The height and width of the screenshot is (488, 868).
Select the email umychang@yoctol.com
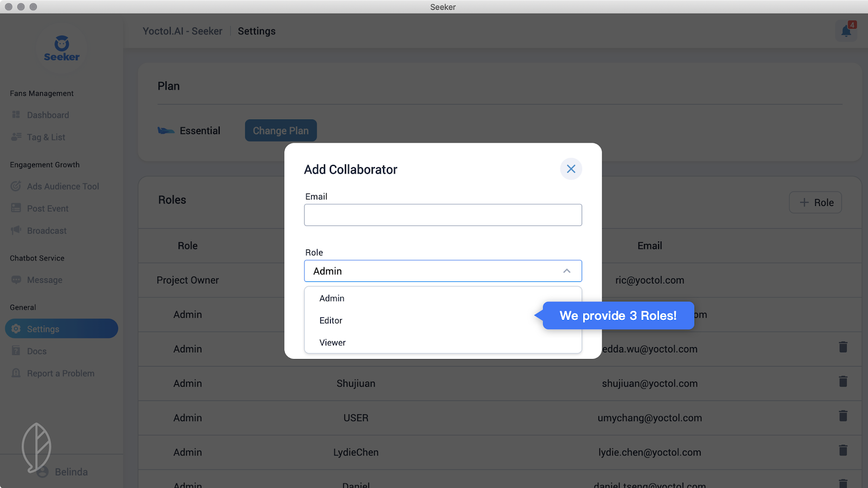click(x=649, y=418)
